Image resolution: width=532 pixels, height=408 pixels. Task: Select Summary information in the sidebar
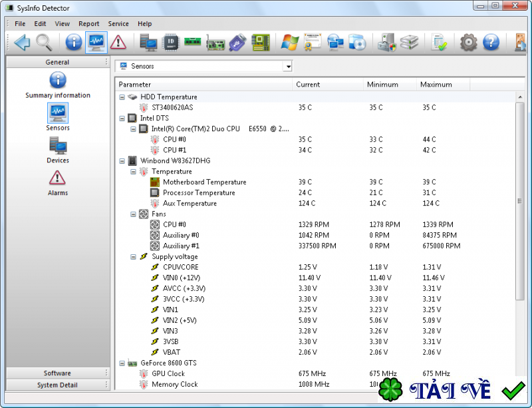[x=58, y=86]
